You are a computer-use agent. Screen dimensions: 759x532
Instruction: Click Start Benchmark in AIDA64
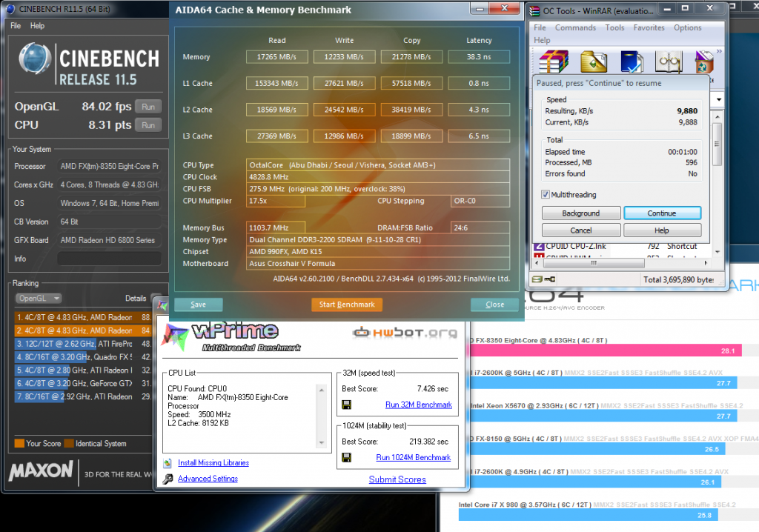[x=347, y=305]
